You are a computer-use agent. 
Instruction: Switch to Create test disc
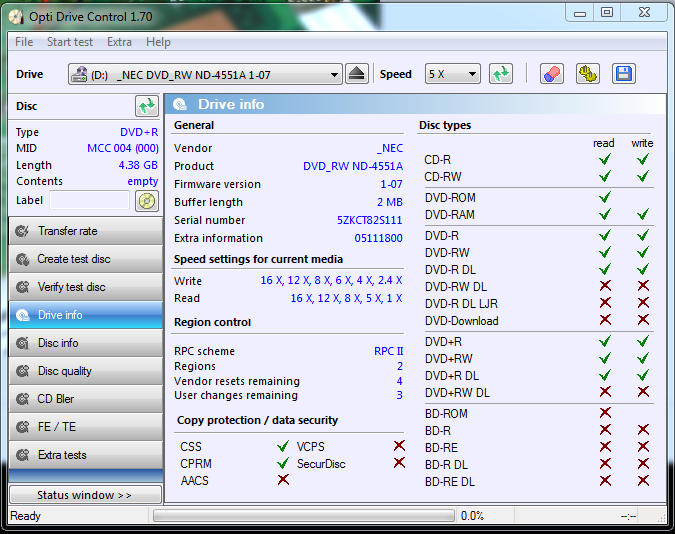pos(85,259)
